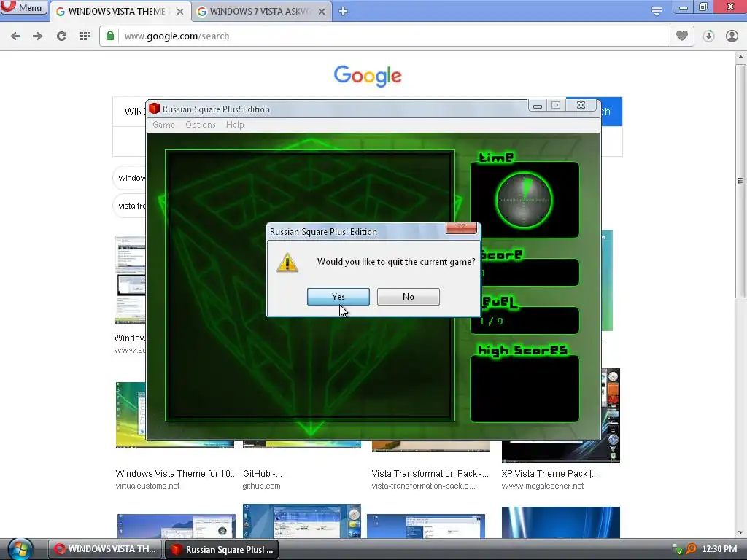Open the tab menu icon in title bar
The image size is (747, 560).
(x=657, y=12)
